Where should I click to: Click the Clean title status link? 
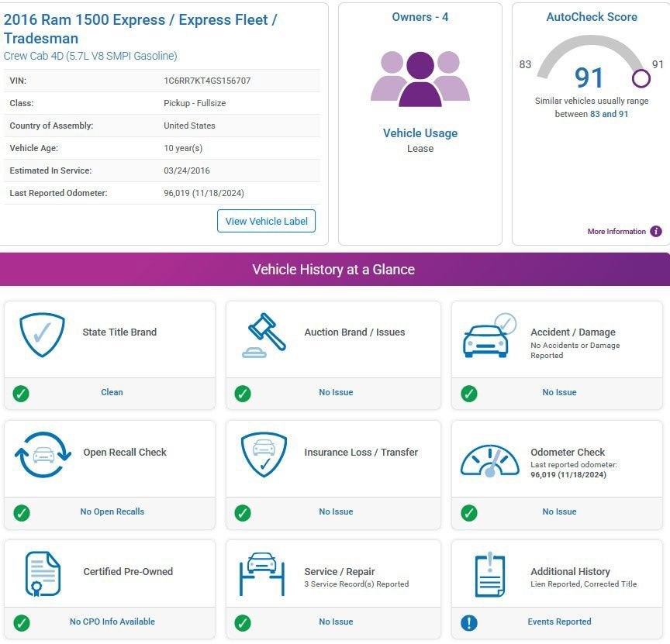pos(112,392)
